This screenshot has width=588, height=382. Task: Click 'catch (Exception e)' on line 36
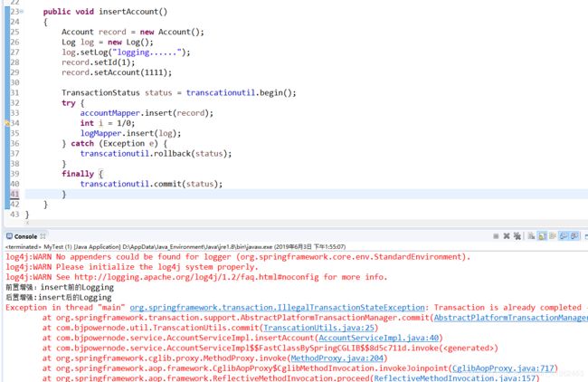114,143
